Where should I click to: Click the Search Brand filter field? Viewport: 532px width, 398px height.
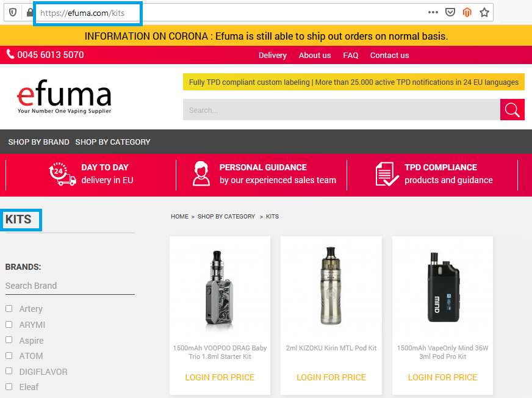tap(70, 286)
